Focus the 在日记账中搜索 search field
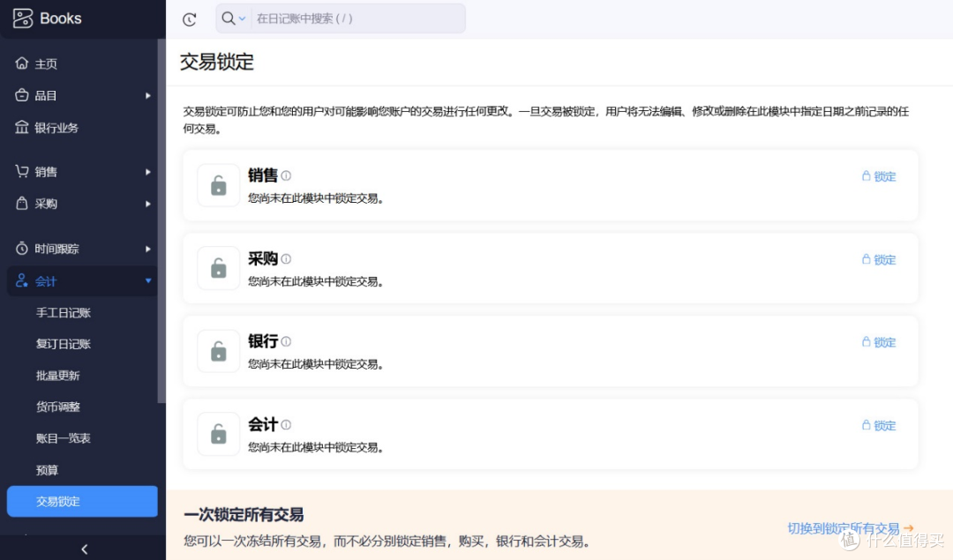Image resolution: width=953 pixels, height=560 pixels. tap(357, 19)
